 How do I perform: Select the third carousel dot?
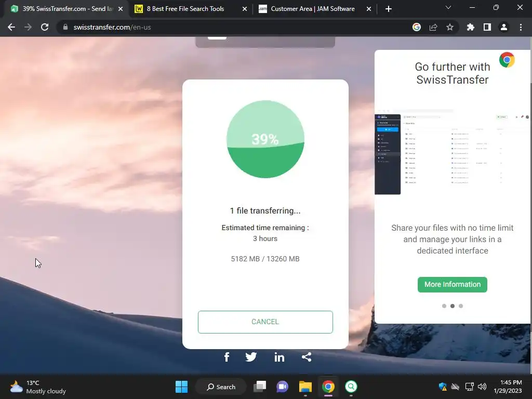(x=461, y=306)
